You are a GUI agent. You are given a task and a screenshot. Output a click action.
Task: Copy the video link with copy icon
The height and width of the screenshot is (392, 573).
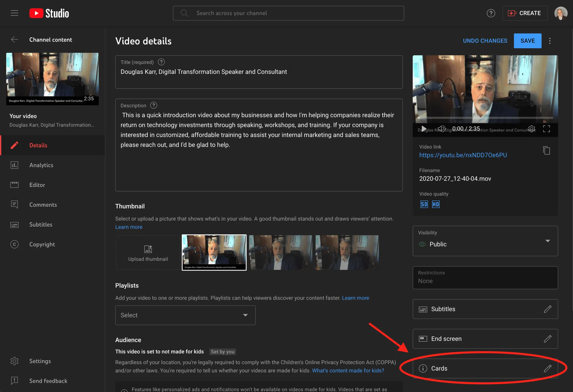pyautogui.click(x=546, y=150)
